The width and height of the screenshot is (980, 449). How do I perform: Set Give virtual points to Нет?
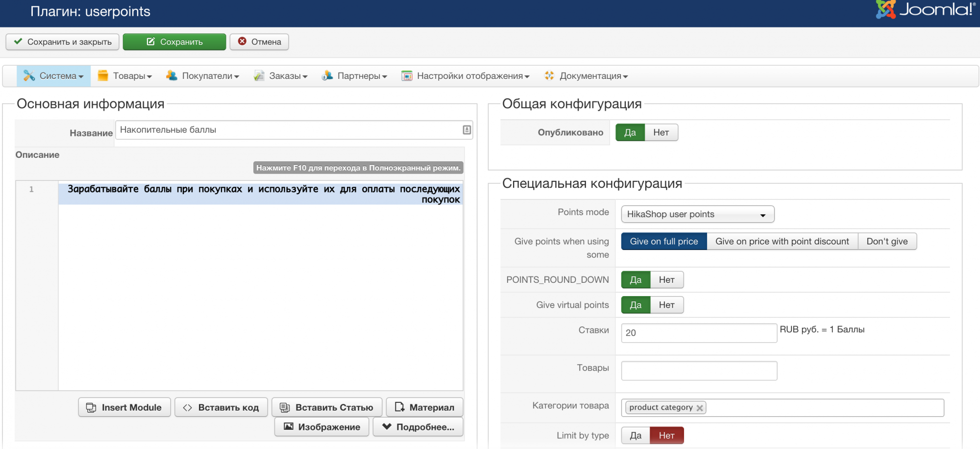point(666,305)
